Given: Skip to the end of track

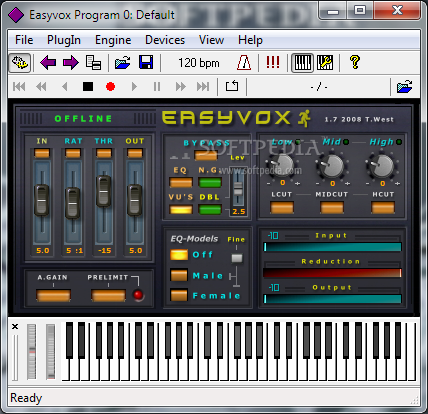Looking at the screenshot, I should (x=203, y=87).
